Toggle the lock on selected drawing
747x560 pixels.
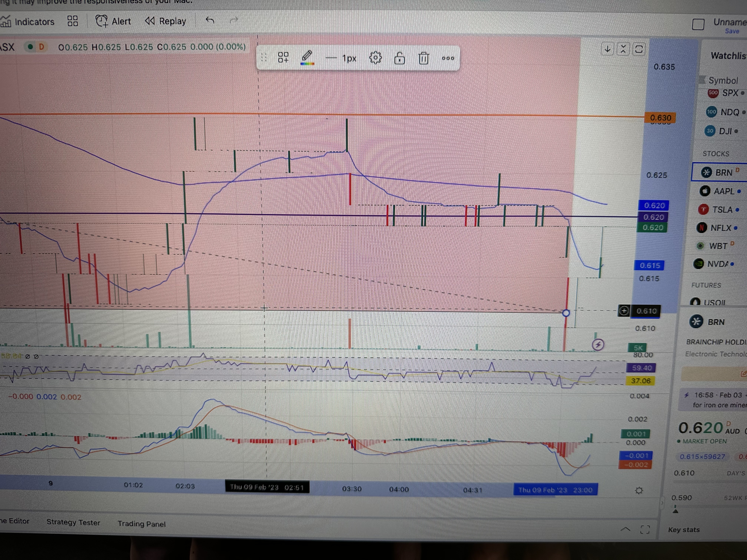(399, 58)
